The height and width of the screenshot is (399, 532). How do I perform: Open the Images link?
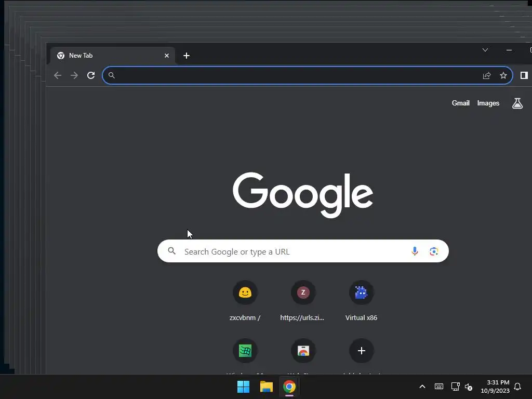click(488, 103)
